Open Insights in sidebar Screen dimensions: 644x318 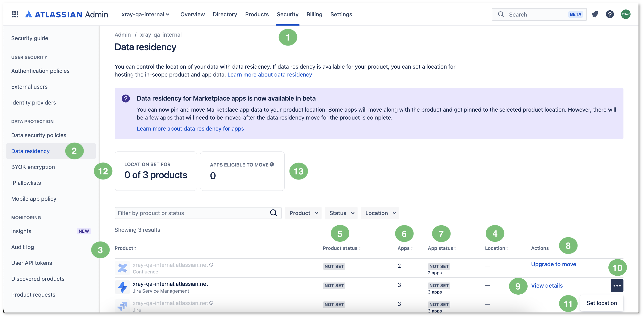coord(51,231)
